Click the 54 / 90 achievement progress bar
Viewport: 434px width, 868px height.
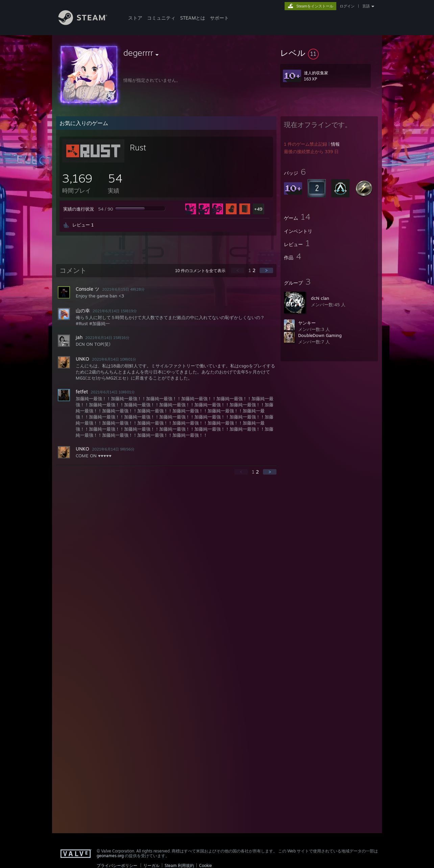(x=140, y=209)
